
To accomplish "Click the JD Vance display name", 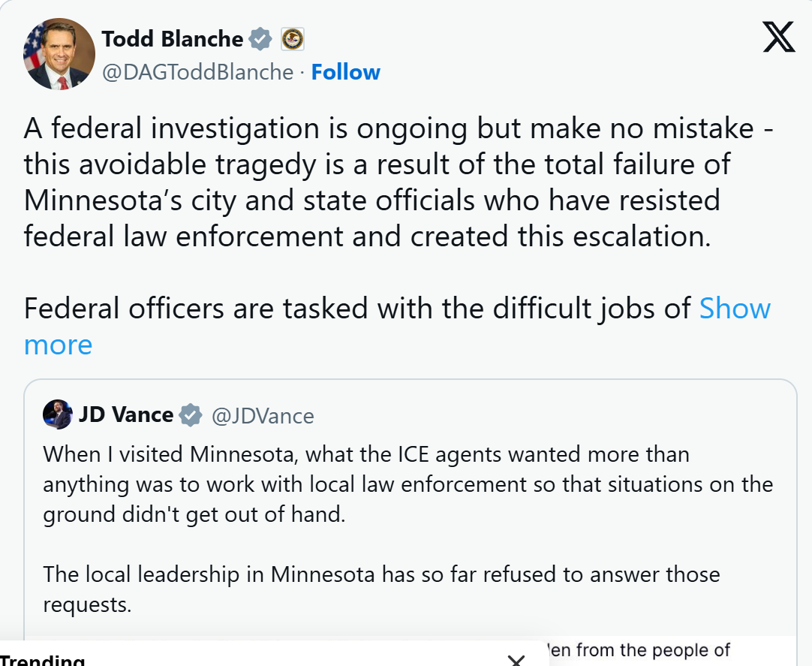I will tap(126, 414).
